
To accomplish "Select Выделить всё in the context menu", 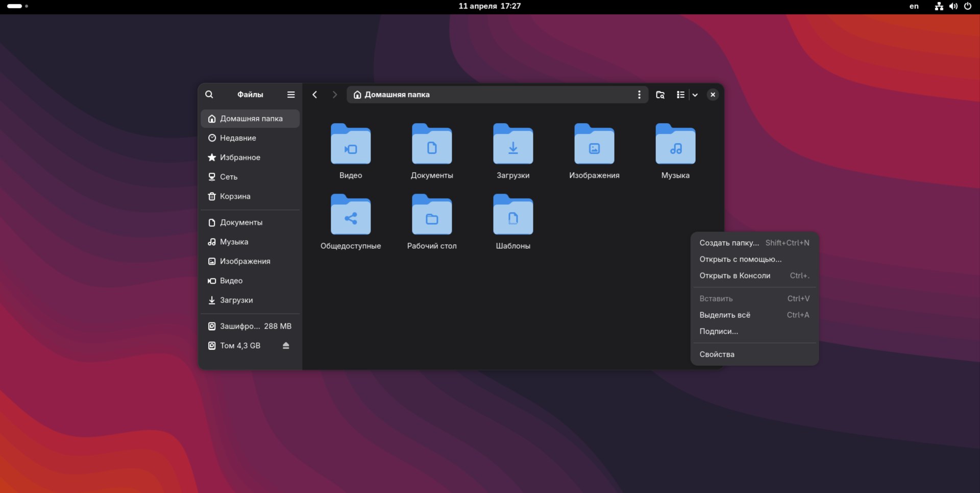I will point(725,315).
